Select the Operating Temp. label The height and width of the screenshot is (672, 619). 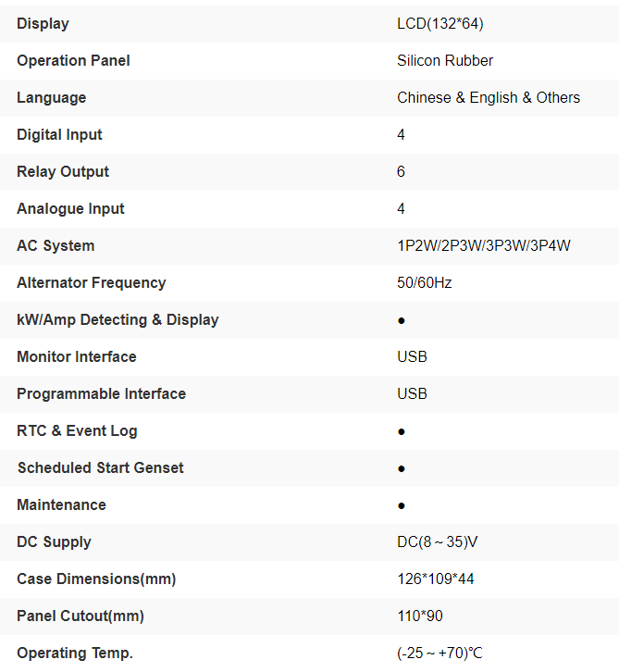click(75, 653)
